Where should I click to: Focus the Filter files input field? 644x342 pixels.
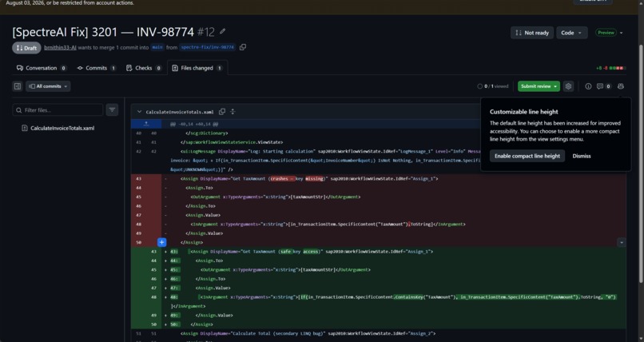pos(58,110)
